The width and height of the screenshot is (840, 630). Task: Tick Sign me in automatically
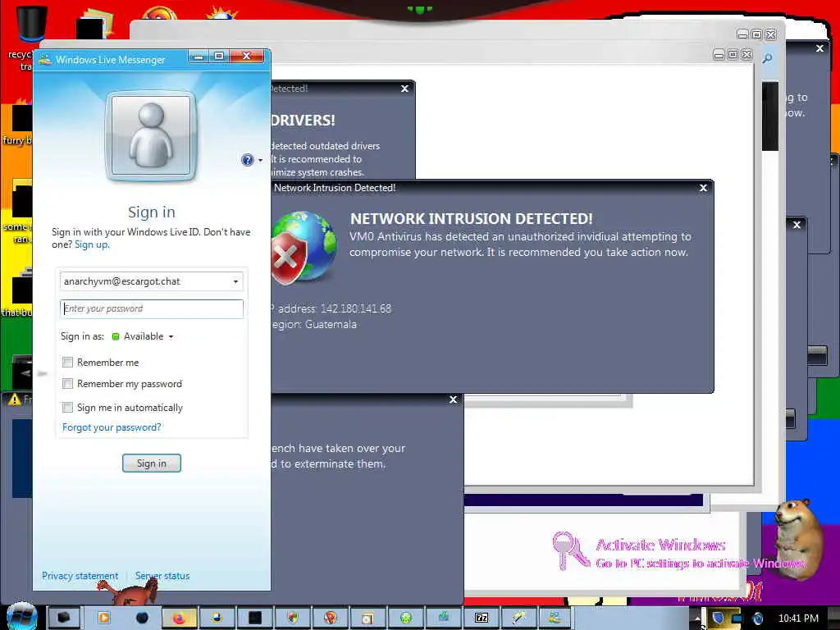[67, 407]
